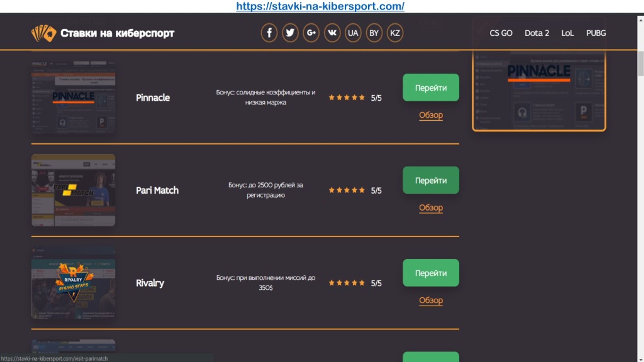Open the LoL menu item

point(568,33)
